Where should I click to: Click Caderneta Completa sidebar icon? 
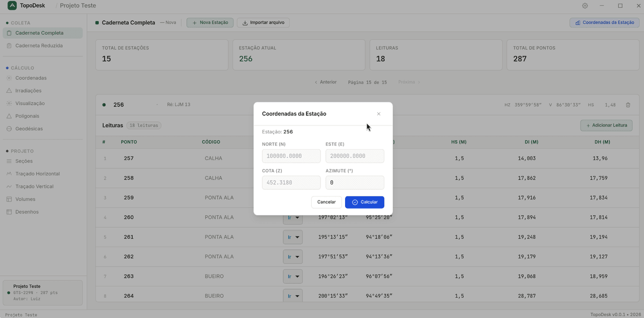[x=9, y=33]
